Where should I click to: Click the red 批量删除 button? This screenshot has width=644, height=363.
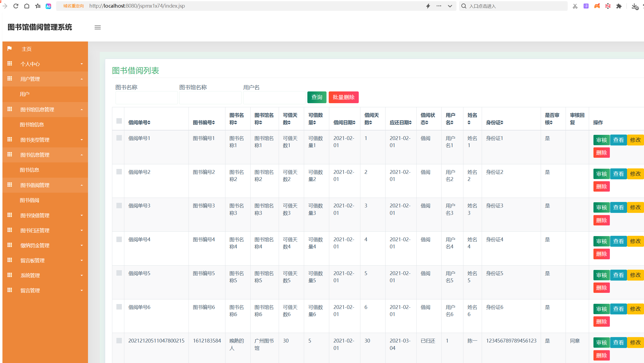tap(343, 97)
